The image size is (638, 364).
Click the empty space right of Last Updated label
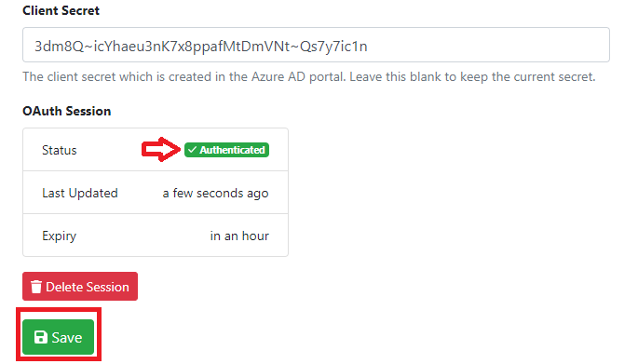[141, 193]
